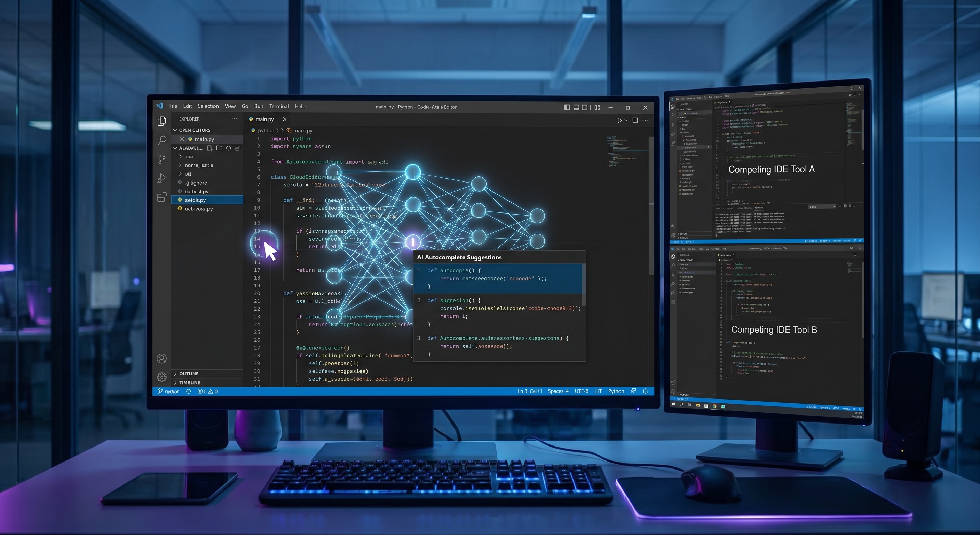The width and height of the screenshot is (980, 535).
Task: Open the run button dropdown arrow
Action: click(626, 121)
